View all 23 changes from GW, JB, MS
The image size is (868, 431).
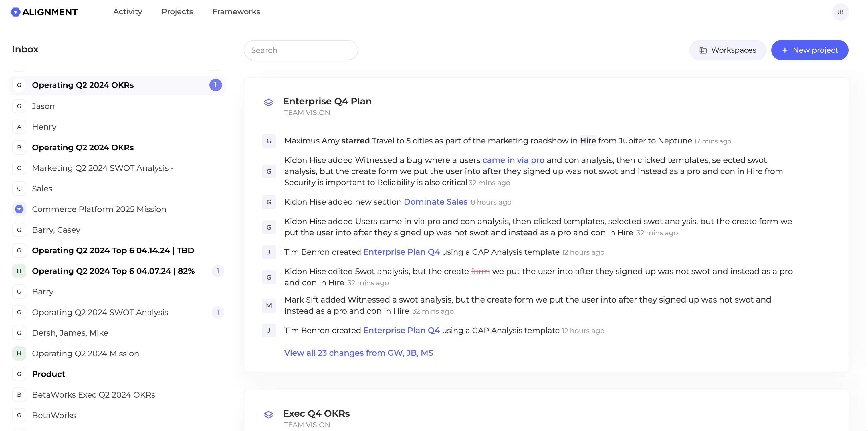coord(358,353)
